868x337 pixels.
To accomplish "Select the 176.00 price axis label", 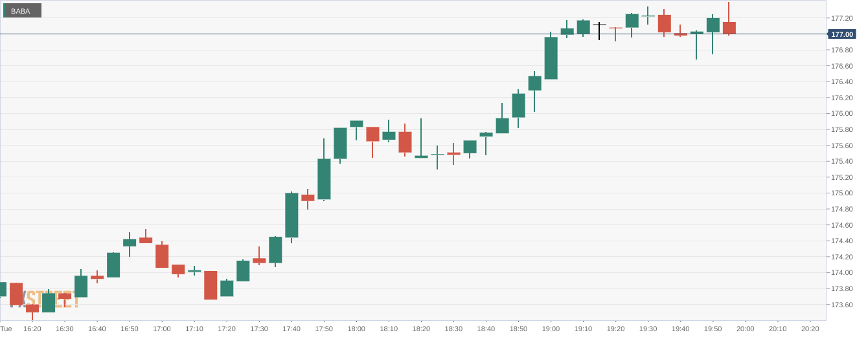I will (841, 114).
